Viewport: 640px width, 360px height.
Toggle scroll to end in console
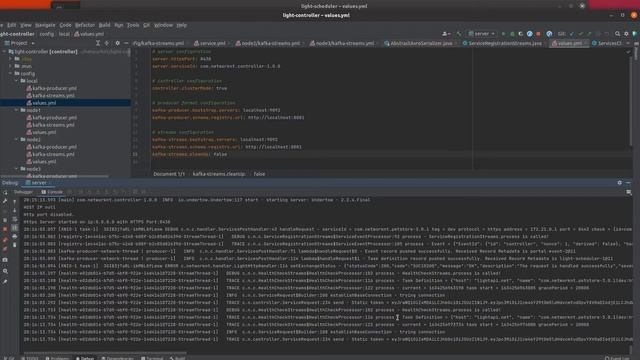pos(15,228)
